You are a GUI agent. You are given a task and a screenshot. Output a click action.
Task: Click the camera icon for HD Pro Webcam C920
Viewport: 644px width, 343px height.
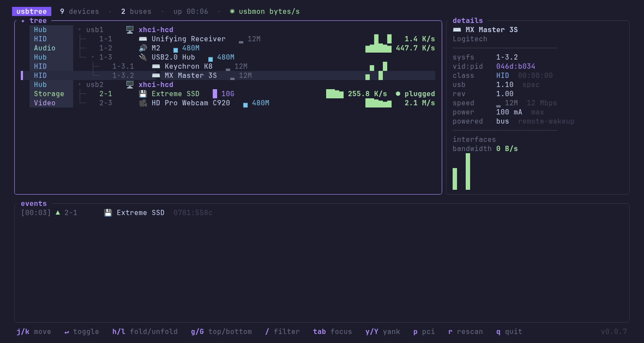(x=143, y=103)
